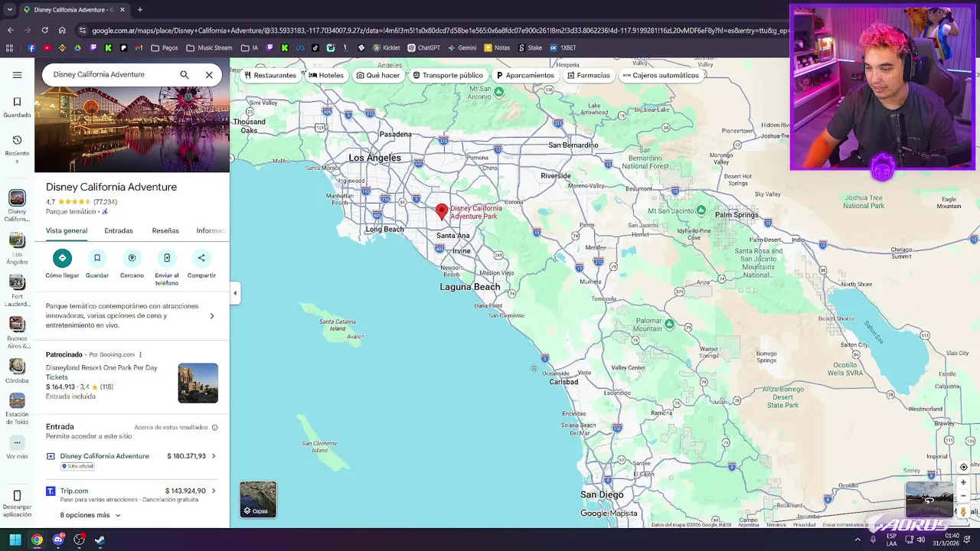The image size is (980, 551).
Task: Select the Cajeros automáticos chip
Action: tap(661, 75)
